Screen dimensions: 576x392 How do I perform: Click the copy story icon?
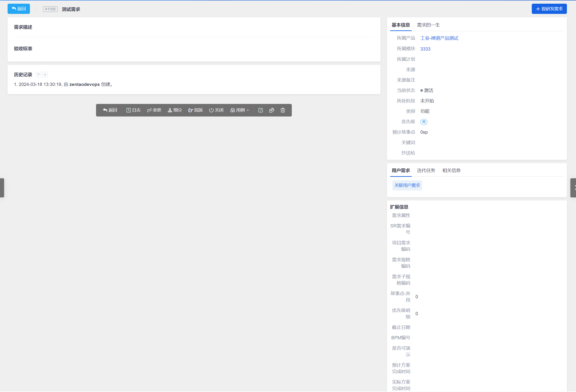272,110
